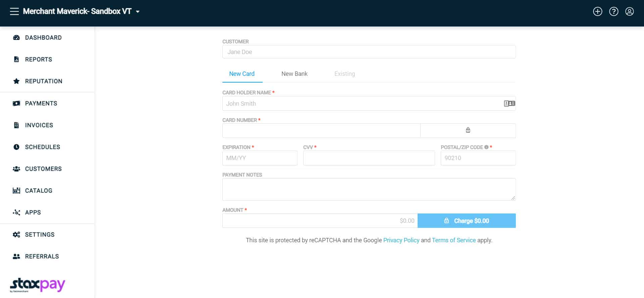644x298 pixels.
Task: Click the Settings gears icon in sidebar
Action: (16, 235)
